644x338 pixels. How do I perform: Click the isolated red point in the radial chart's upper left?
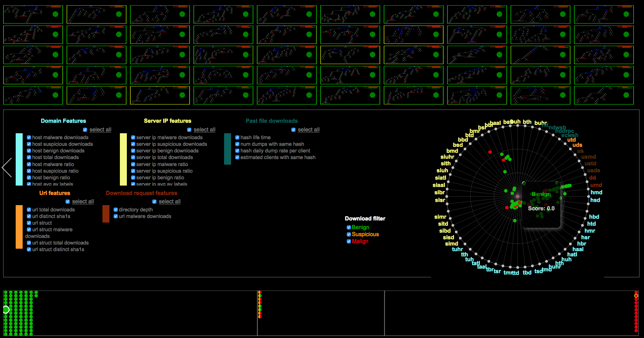coord(490,152)
